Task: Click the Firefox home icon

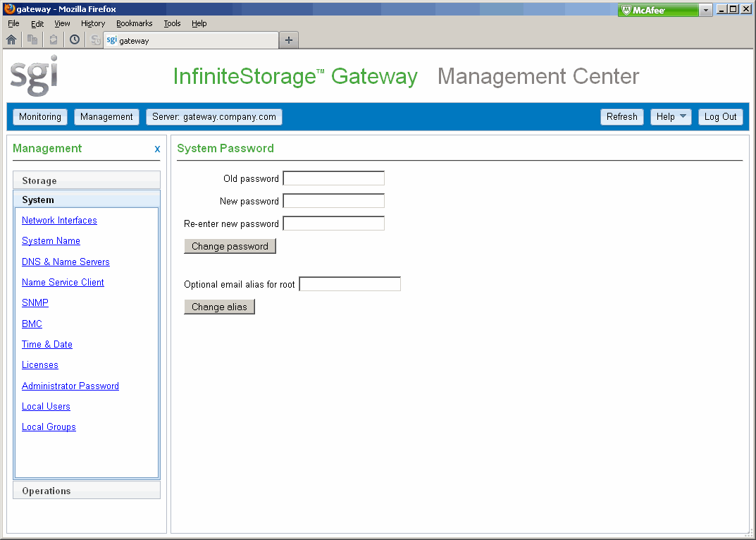Action: 11,39
